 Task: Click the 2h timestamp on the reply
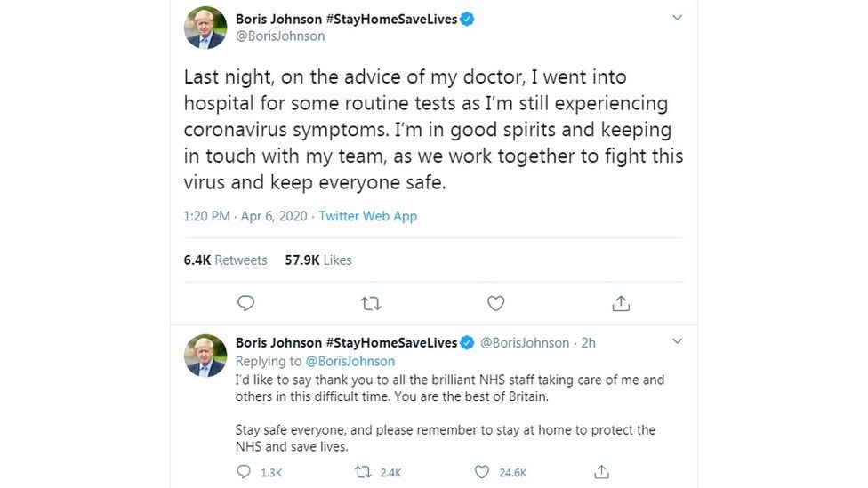[588, 343]
